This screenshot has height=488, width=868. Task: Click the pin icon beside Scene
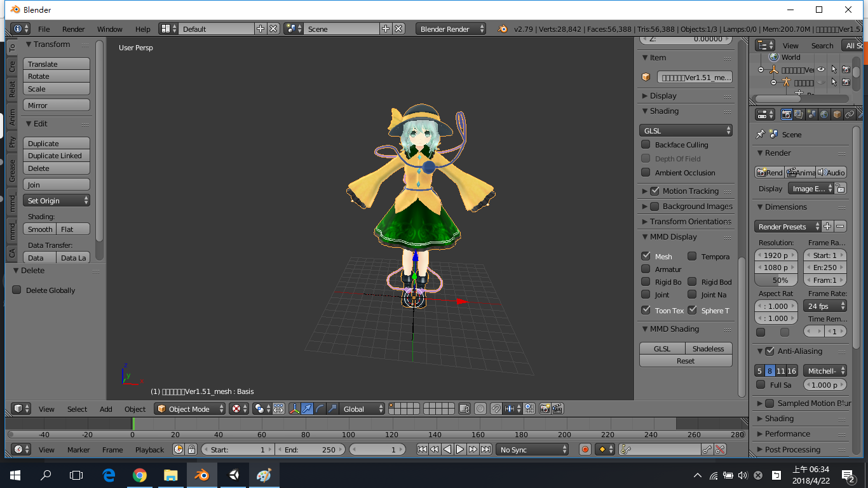click(x=760, y=134)
